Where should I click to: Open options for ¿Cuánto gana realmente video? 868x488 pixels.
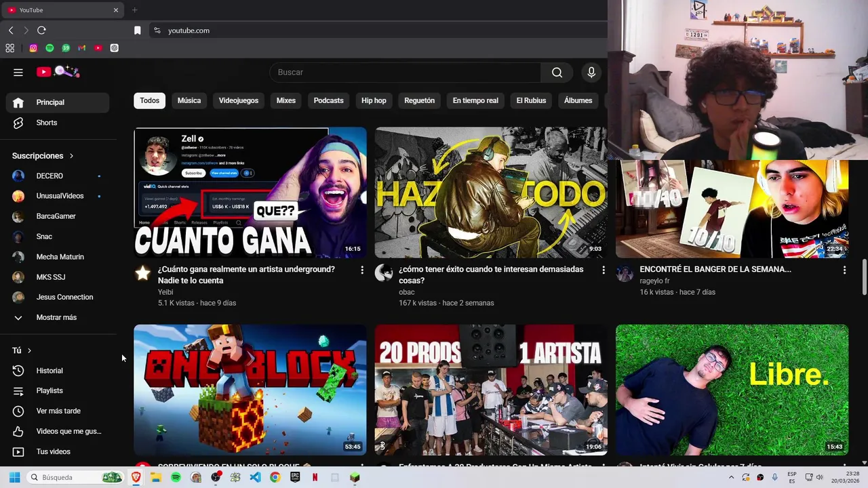coord(362,270)
